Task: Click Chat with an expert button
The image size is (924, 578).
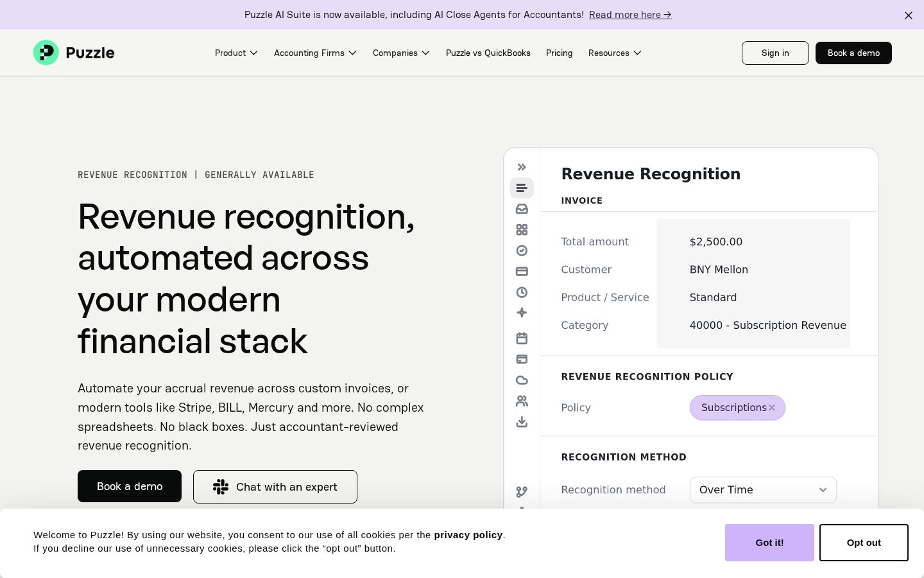Action: click(x=275, y=487)
